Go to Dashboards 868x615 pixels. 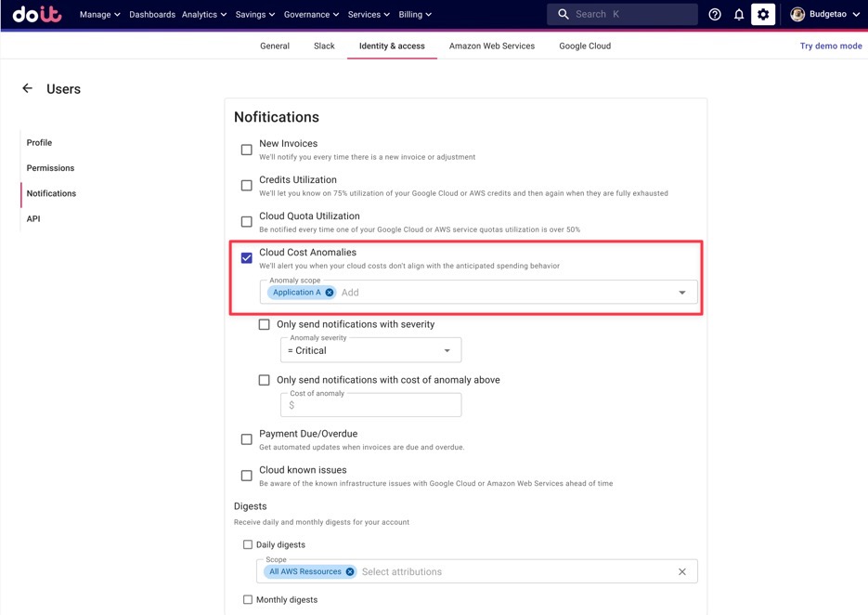[x=152, y=15]
